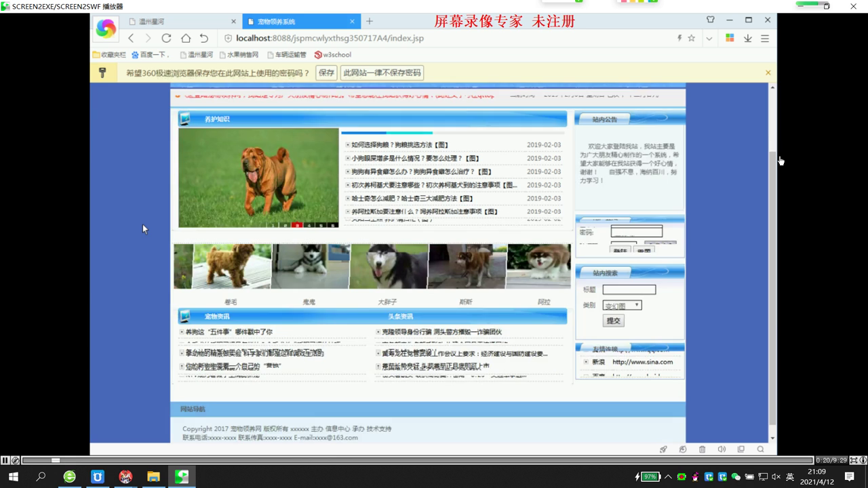
Task: Open the 水果销售网 bookmark
Action: 238,55
